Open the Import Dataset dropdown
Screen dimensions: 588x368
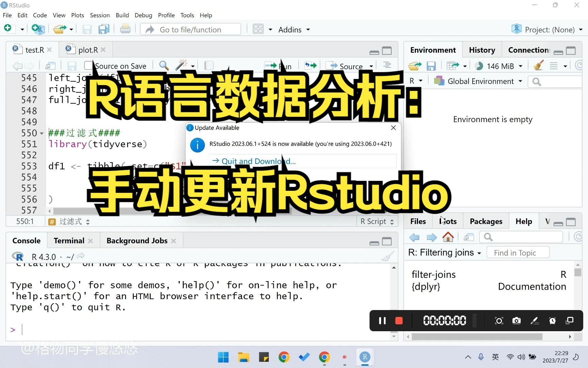click(x=456, y=66)
